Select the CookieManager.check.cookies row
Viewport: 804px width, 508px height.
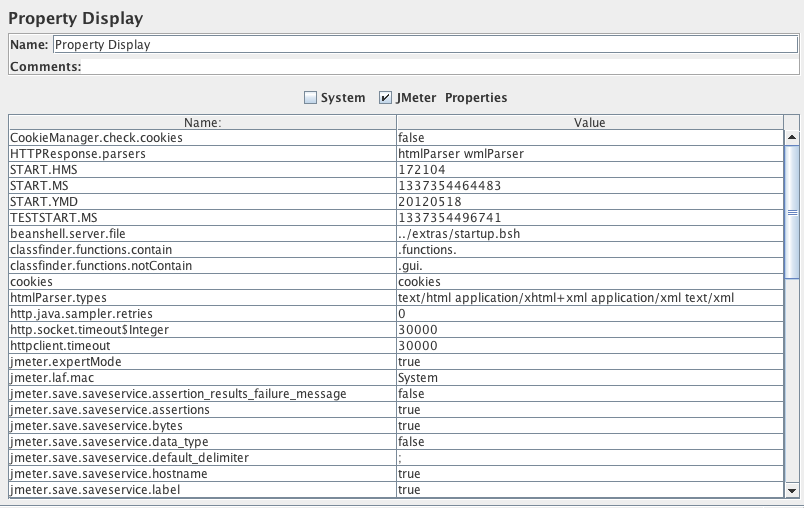[x=202, y=138]
